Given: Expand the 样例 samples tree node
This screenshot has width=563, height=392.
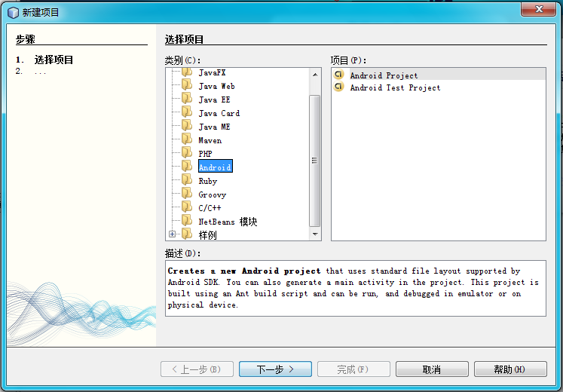Looking at the screenshot, I should pos(173,234).
